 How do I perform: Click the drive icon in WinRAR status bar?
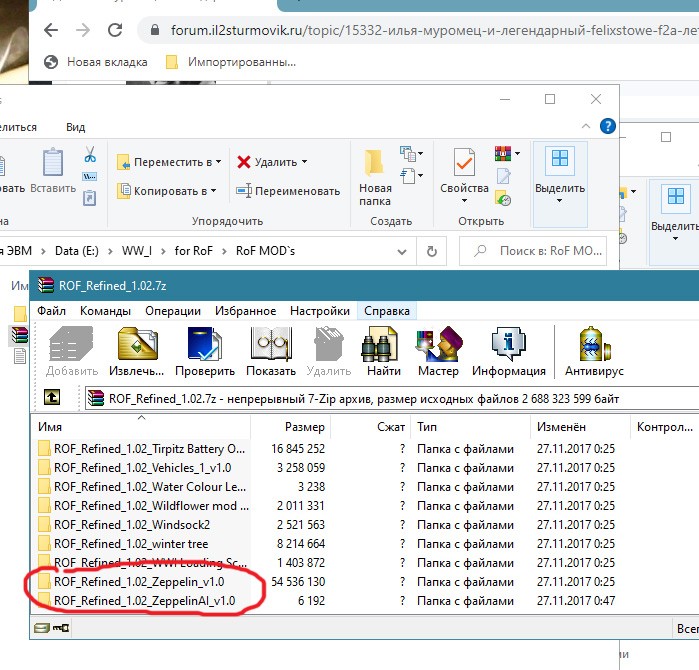(42, 628)
